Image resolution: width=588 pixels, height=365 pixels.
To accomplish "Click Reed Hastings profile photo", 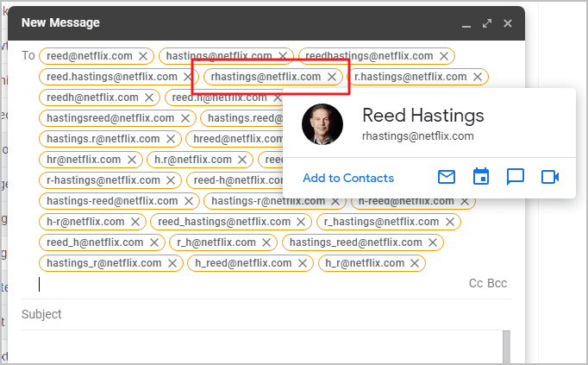I will [x=322, y=125].
